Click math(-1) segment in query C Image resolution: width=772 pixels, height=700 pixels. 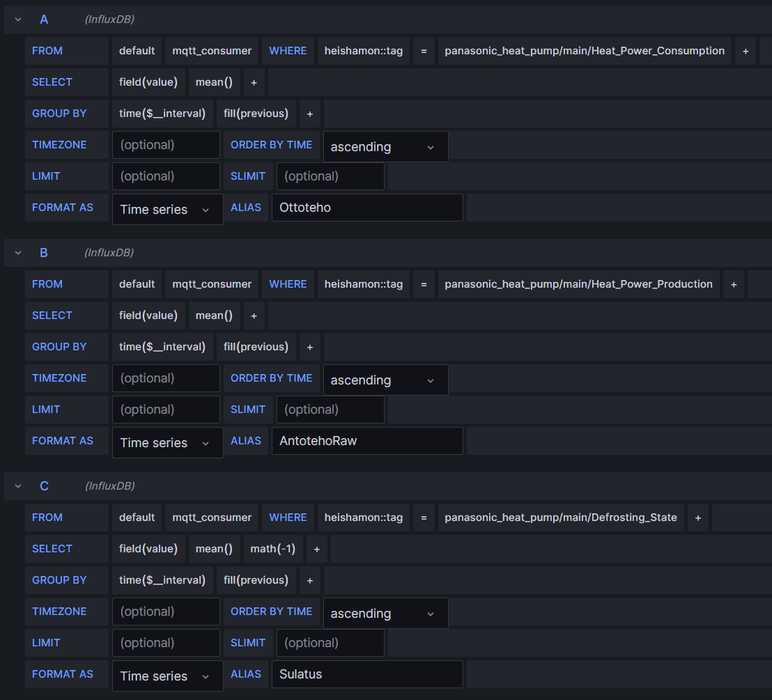pyautogui.click(x=272, y=550)
